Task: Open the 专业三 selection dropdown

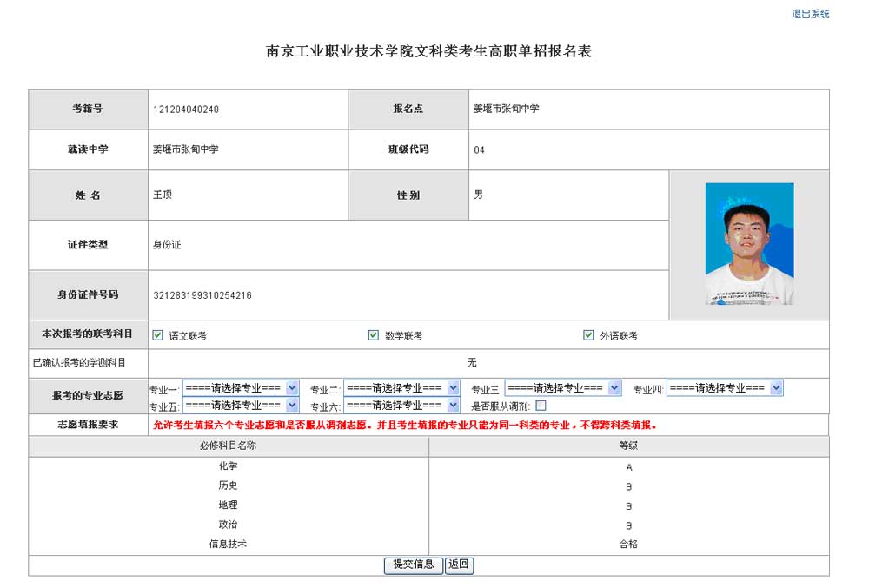Action: click(x=563, y=388)
